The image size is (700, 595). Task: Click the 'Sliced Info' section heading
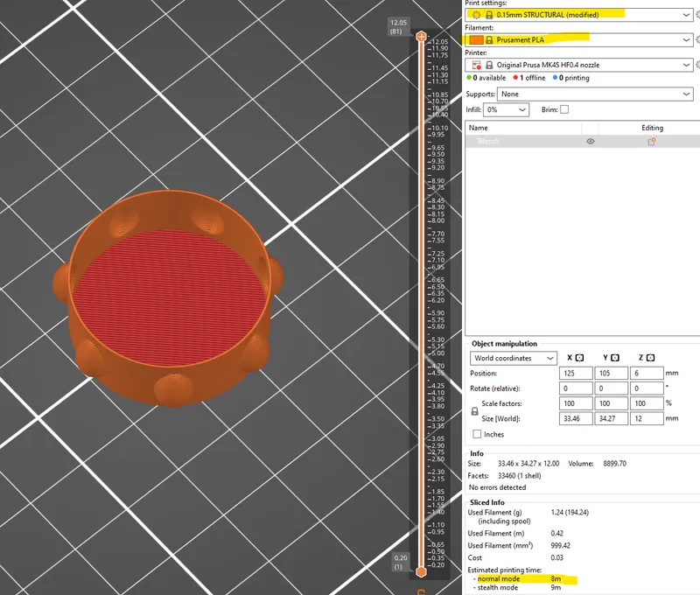point(487,502)
